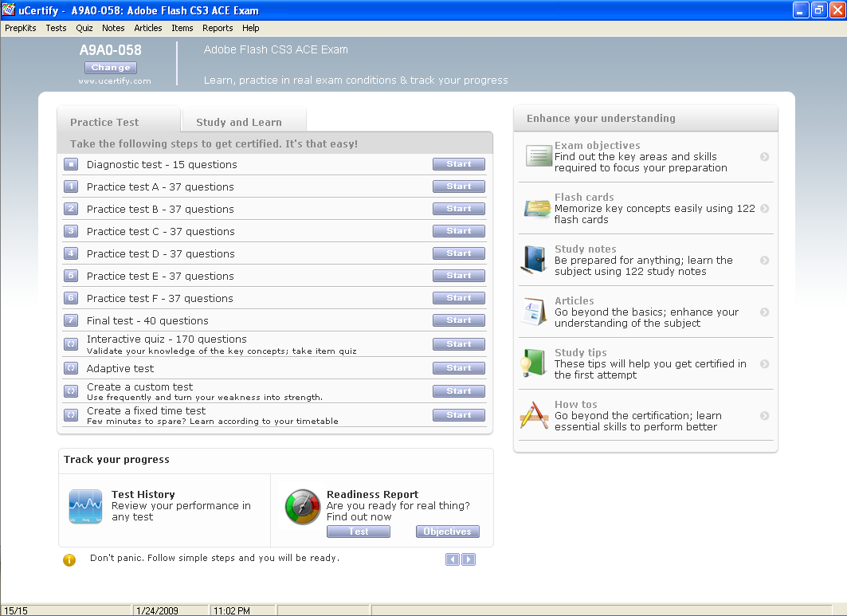
Task: Click the yellow info tip icon
Action: [69, 559]
